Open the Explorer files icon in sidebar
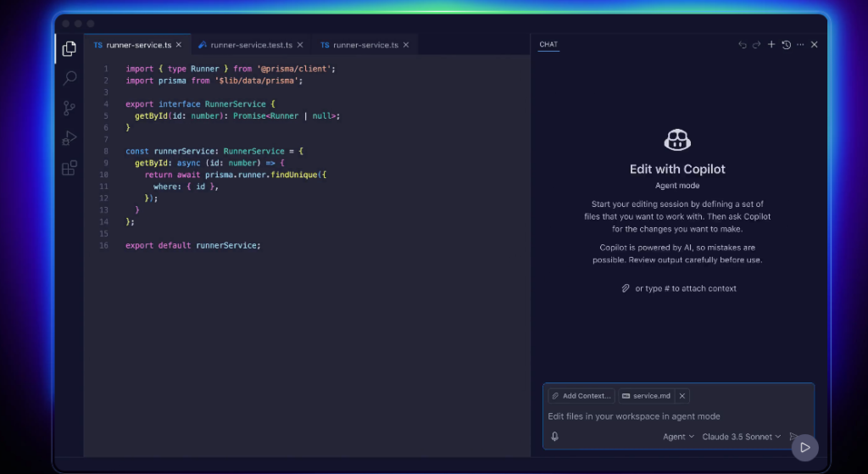Viewport: 868px width, 474px height. pyautogui.click(x=70, y=48)
